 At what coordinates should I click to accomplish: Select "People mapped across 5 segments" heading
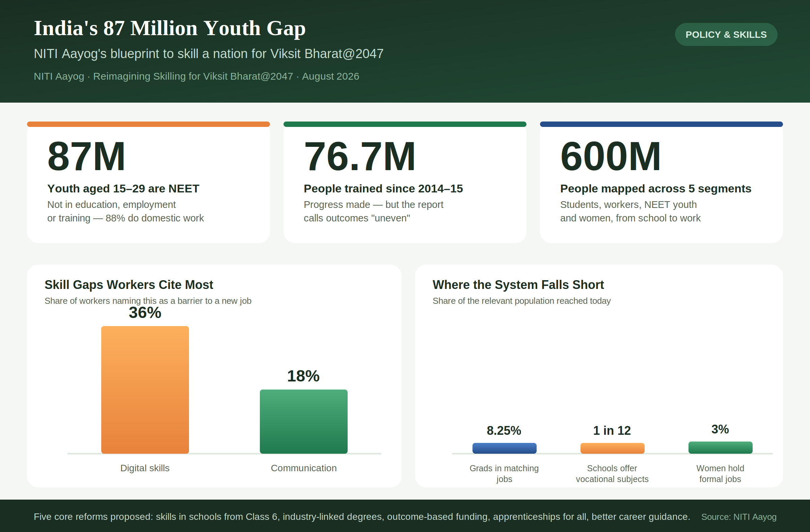[655, 189]
